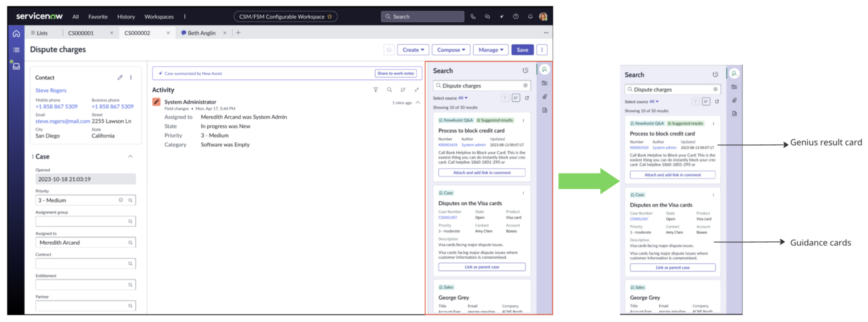Open the chat conversations icon in header

click(x=487, y=17)
